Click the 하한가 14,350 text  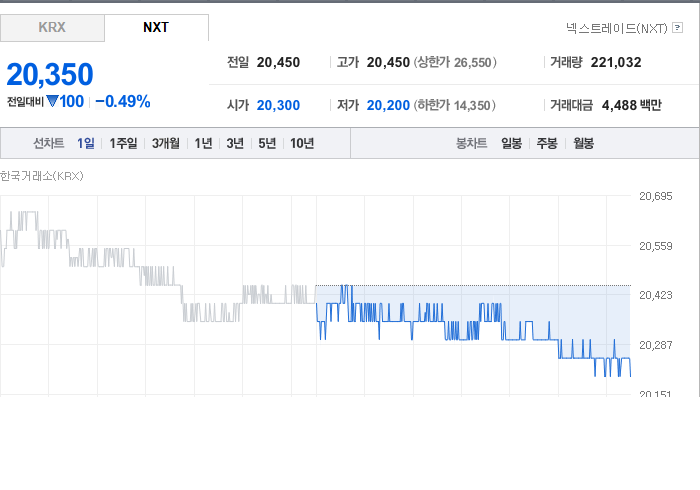click(454, 105)
